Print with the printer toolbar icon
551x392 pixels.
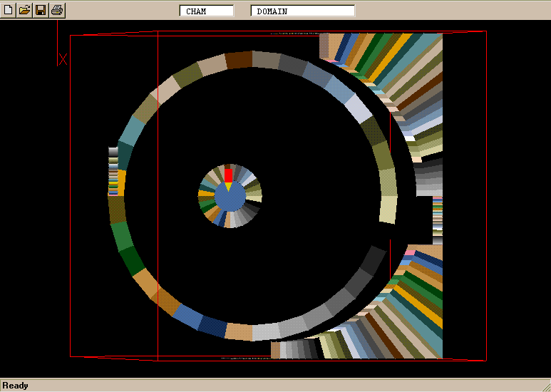57,10
